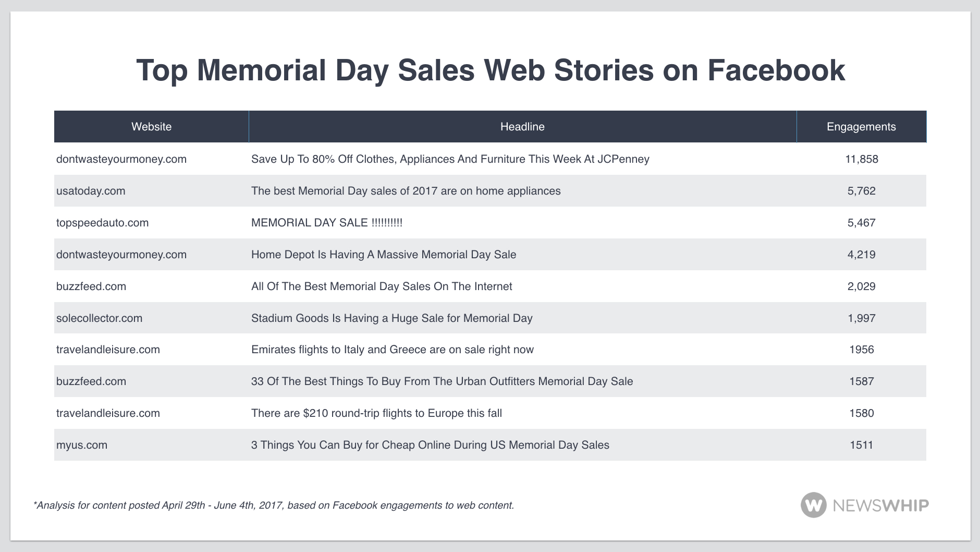Viewport: 980px width, 552px height.
Task: Select the 11,858 engagements value
Action: tap(861, 159)
